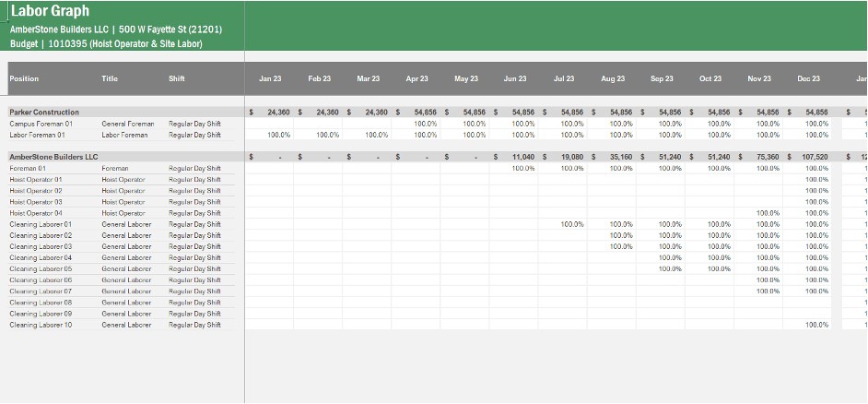Select the Cleaning Laborer 02 position cell

point(41,235)
